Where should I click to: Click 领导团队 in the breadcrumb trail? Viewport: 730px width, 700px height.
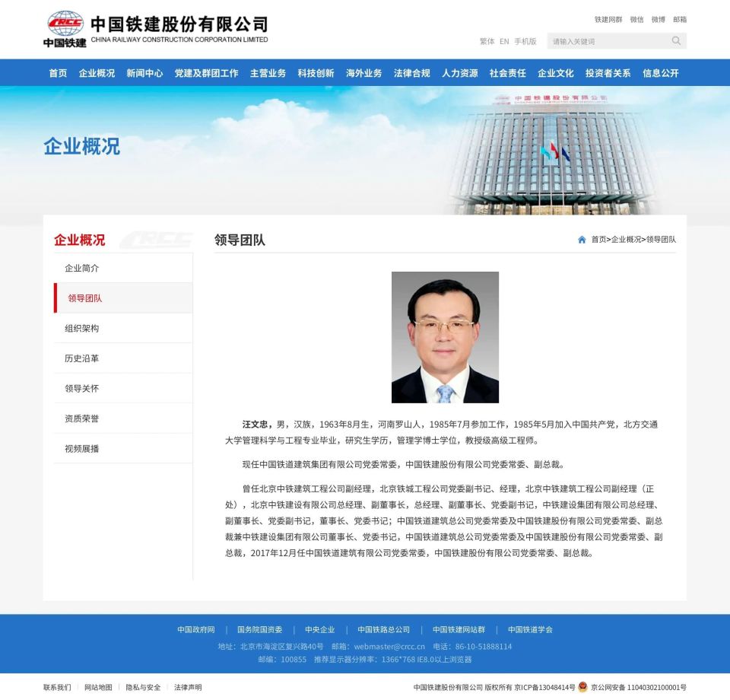pos(661,240)
